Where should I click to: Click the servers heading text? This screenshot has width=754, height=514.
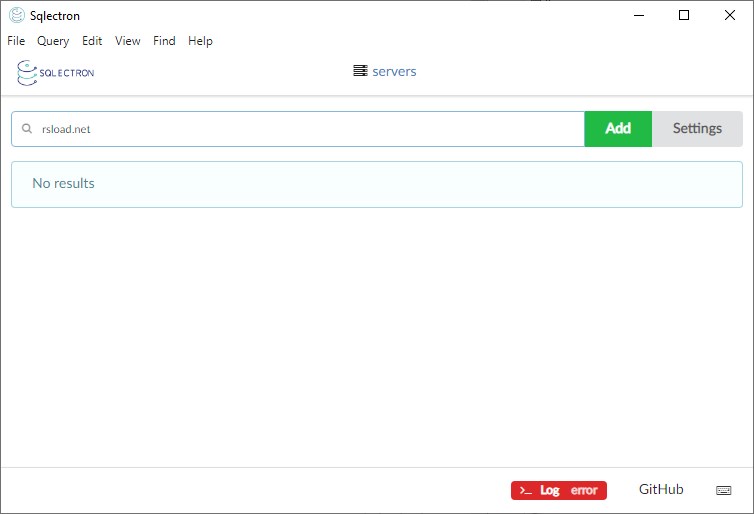pos(394,72)
